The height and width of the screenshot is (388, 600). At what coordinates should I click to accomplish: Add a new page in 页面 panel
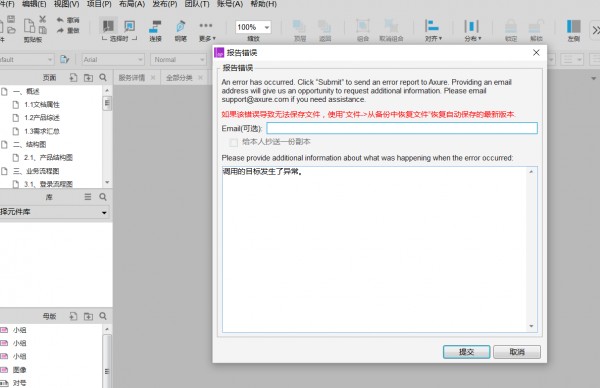[73, 78]
